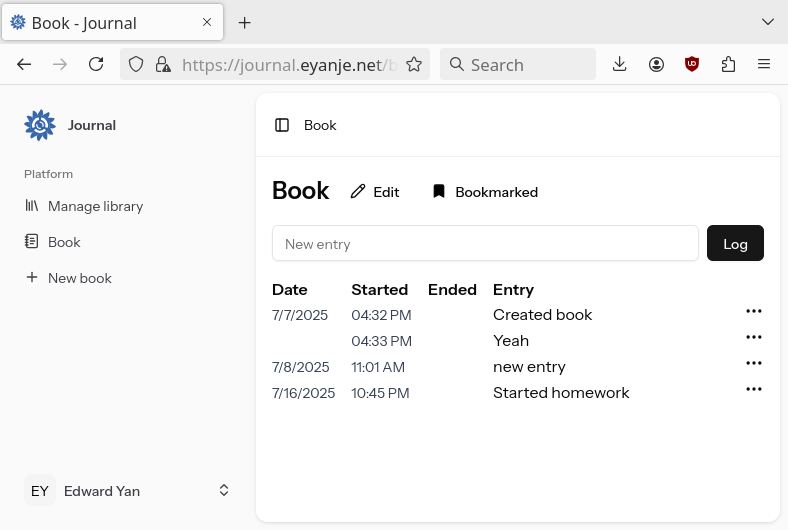The width and height of the screenshot is (788, 530).
Task: List all tabs dropdown arrow
Action: click(x=767, y=22)
